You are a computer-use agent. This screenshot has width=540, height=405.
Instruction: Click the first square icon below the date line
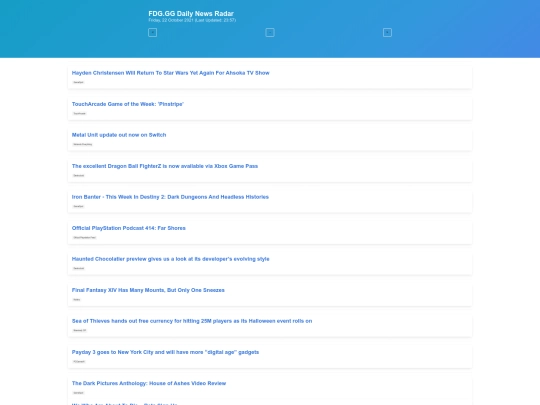pyautogui.click(x=152, y=32)
